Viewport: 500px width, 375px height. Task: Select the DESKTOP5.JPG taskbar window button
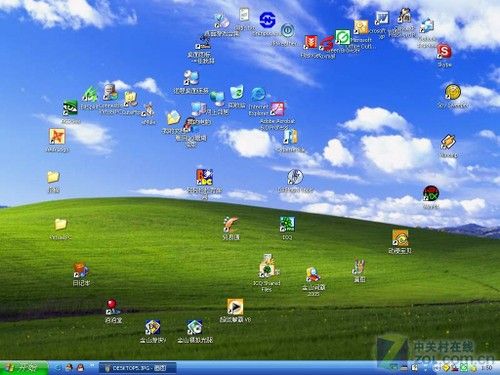pyautogui.click(x=137, y=368)
